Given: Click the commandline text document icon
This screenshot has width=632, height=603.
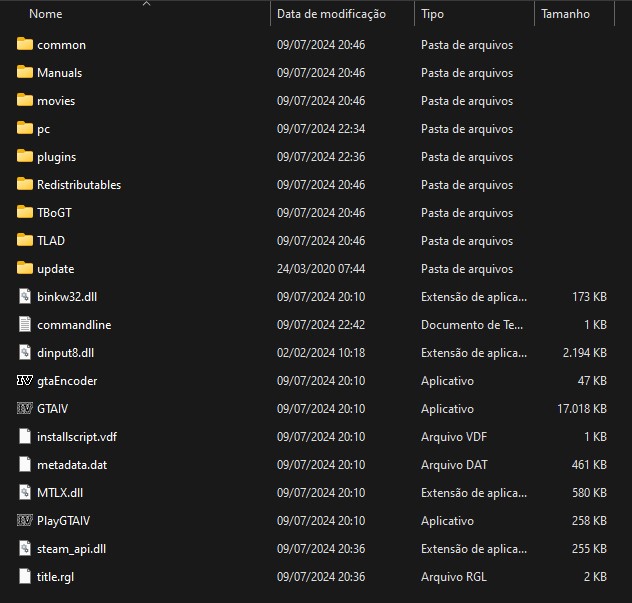Looking at the screenshot, I should pyautogui.click(x=25, y=324).
